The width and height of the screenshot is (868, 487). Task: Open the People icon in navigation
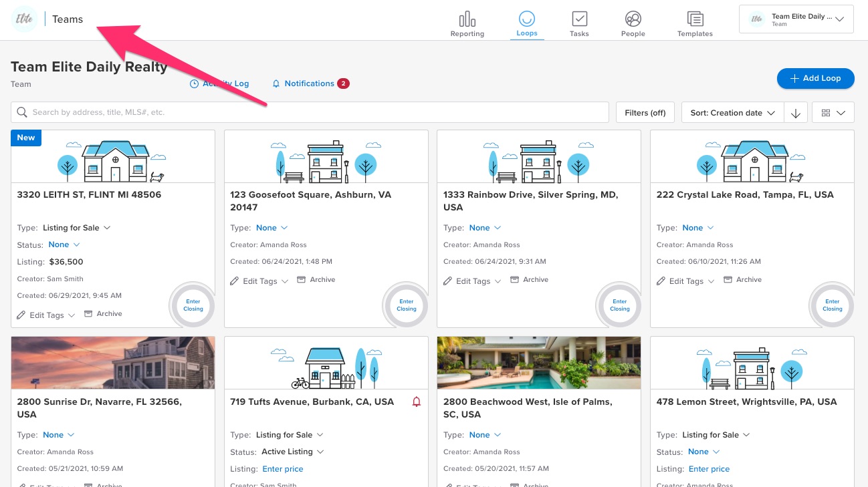click(x=633, y=19)
